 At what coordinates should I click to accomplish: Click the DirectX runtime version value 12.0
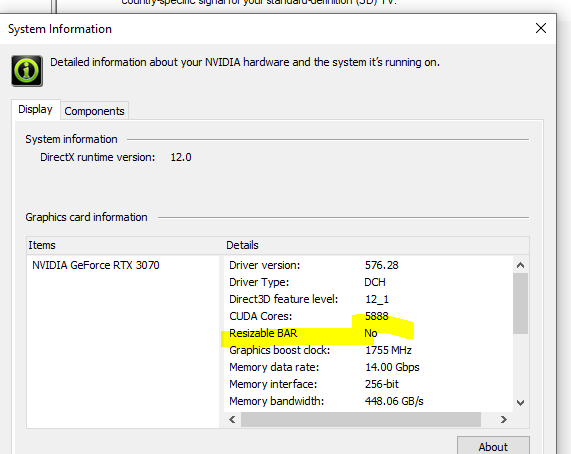pos(181,157)
